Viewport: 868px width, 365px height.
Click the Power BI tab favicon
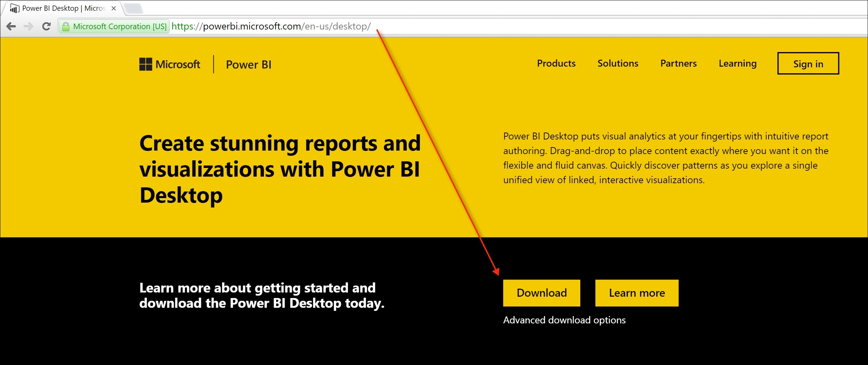pos(14,8)
